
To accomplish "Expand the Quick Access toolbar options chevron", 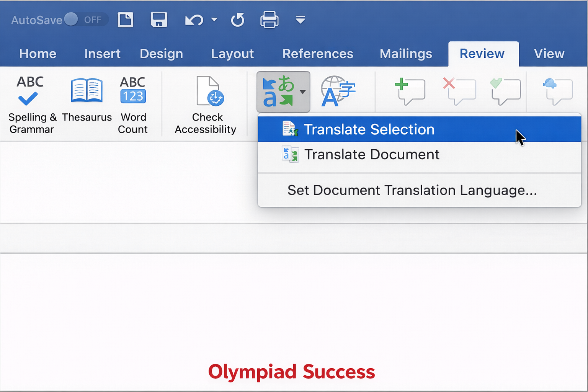I will [300, 20].
